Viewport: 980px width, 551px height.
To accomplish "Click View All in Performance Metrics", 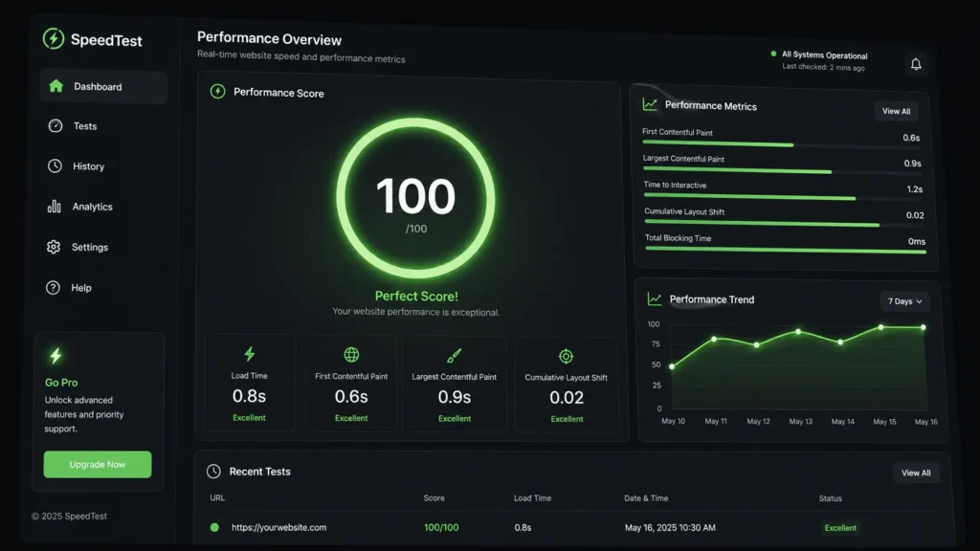I will pyautogui.click(x=896, y=111).
